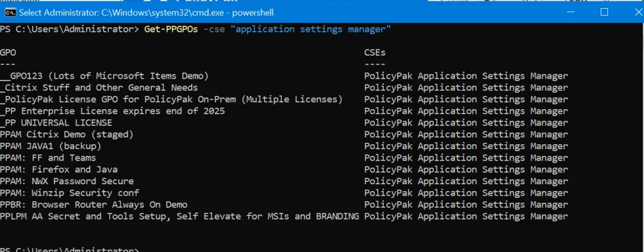Click the "application settings manager" string argument
This screenshot has height=252, width=644.
coord(310,29)
